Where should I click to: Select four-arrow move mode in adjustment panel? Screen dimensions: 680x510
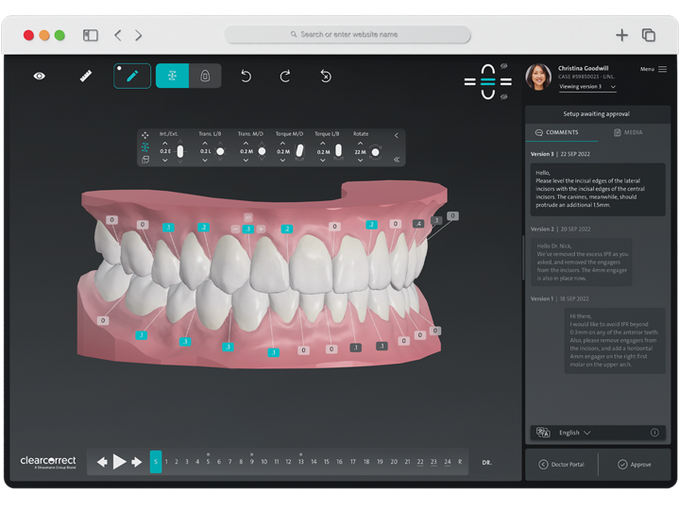point(145,135)
